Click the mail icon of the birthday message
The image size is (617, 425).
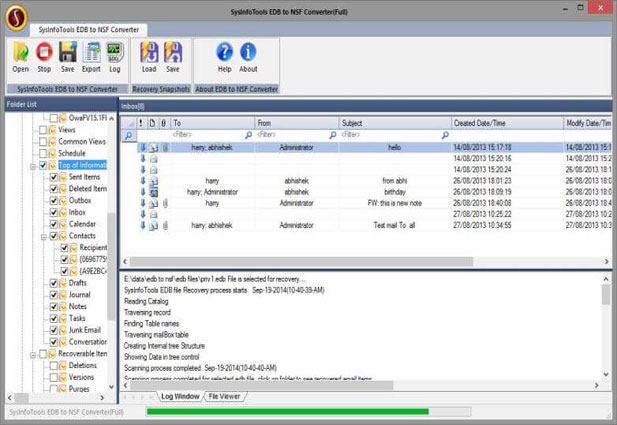pyautogui.click(x=154, y=192)
